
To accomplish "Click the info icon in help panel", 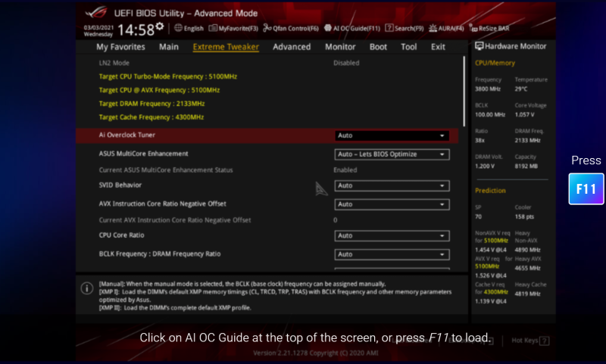I will pyautogui.click(x=87, y=288).
